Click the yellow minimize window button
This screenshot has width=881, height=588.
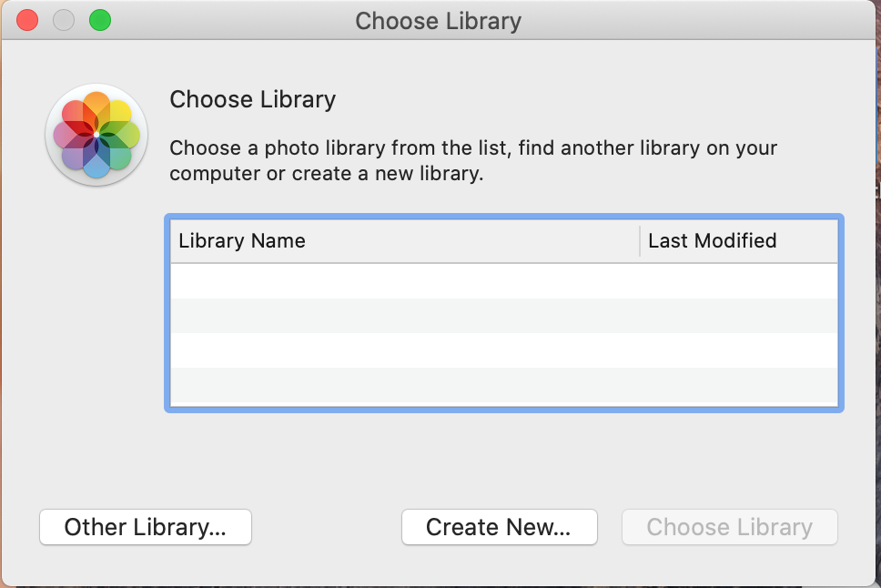click(64, 20)
